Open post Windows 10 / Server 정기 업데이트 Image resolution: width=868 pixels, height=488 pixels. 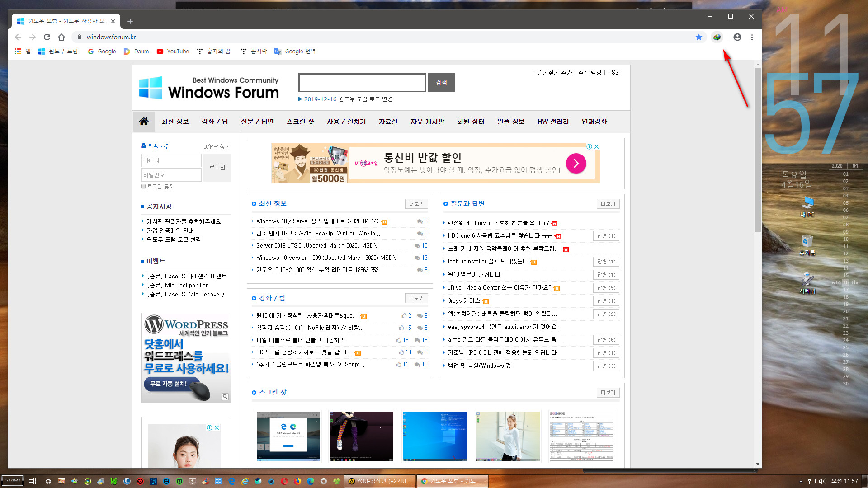[317, 221]
